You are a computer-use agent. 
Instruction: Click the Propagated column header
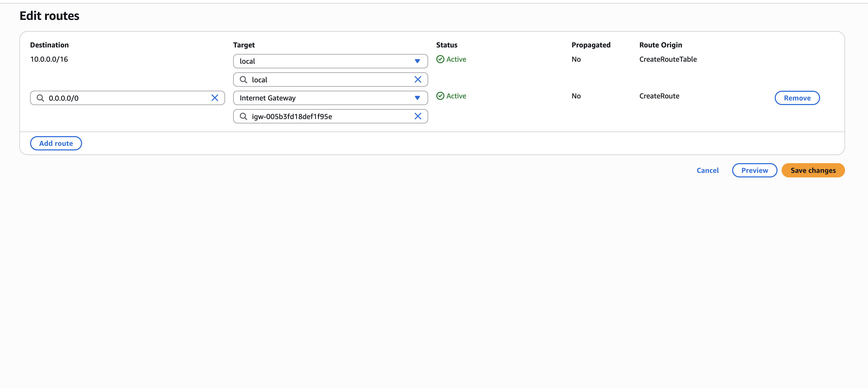[591, 45]
